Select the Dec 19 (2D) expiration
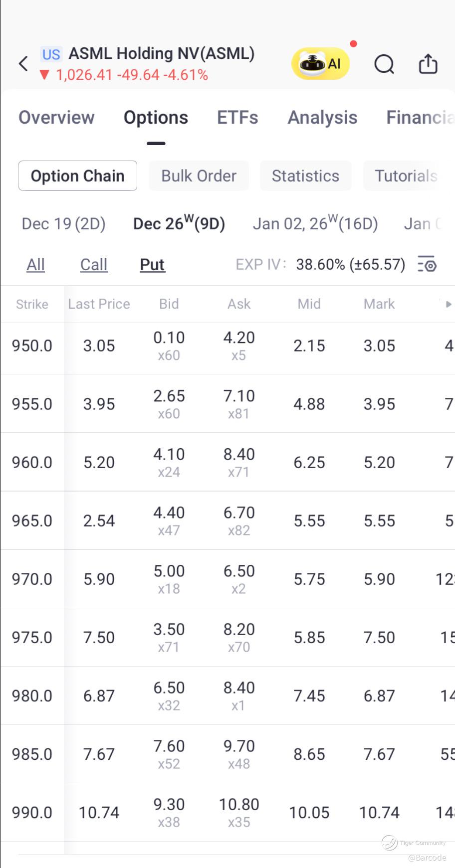 [63, 224]
